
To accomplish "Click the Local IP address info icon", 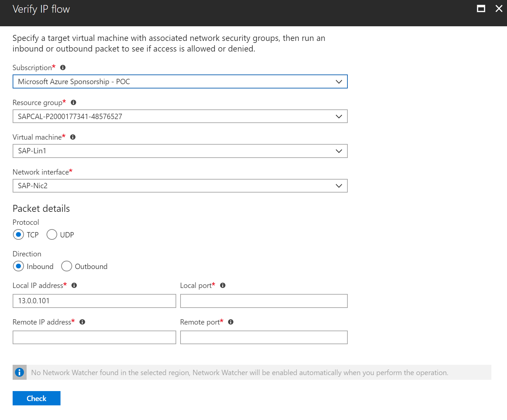I will [74, 285].
